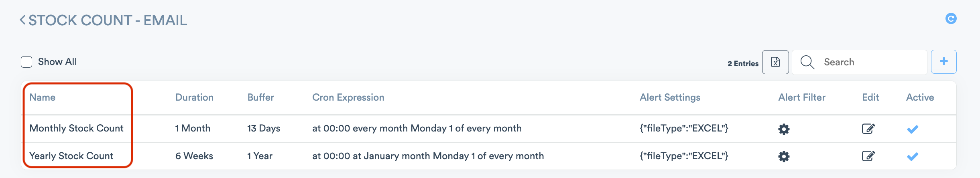The height and width of the screenshot is (178, 980).
Task: Select the Yearly Stock Count row name
Action: (x=71, y=156)
